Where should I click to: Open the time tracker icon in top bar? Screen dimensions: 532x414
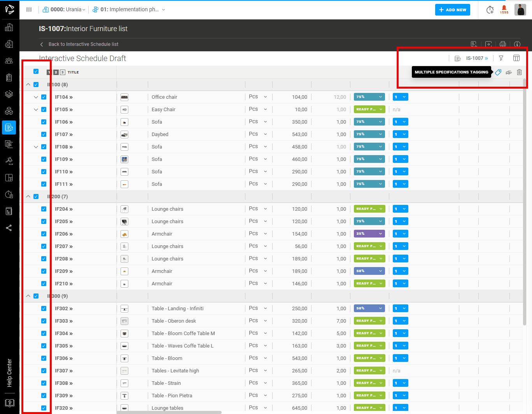point(490,10)
